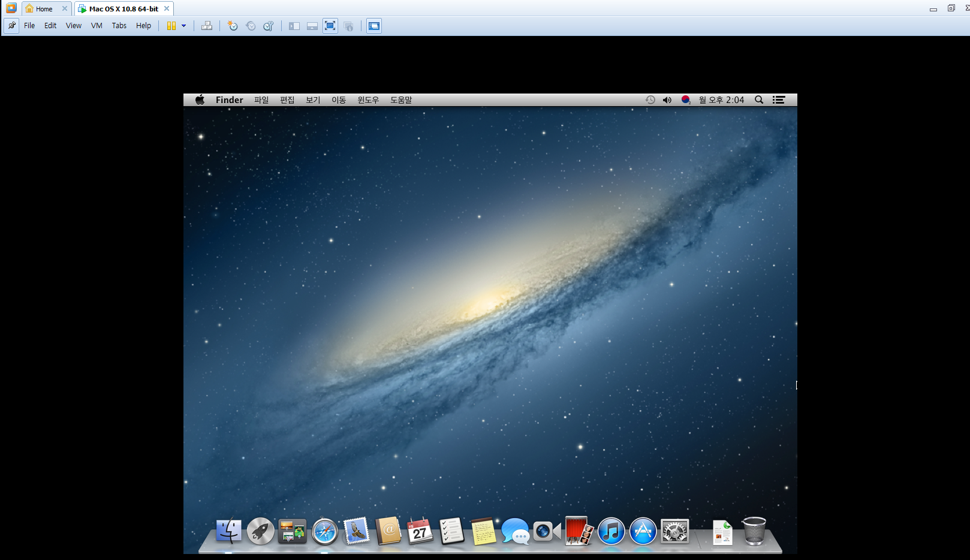Screen dimensions: 970x560
Task: Open Mail stamp icon in Dock
Action: 357,531
